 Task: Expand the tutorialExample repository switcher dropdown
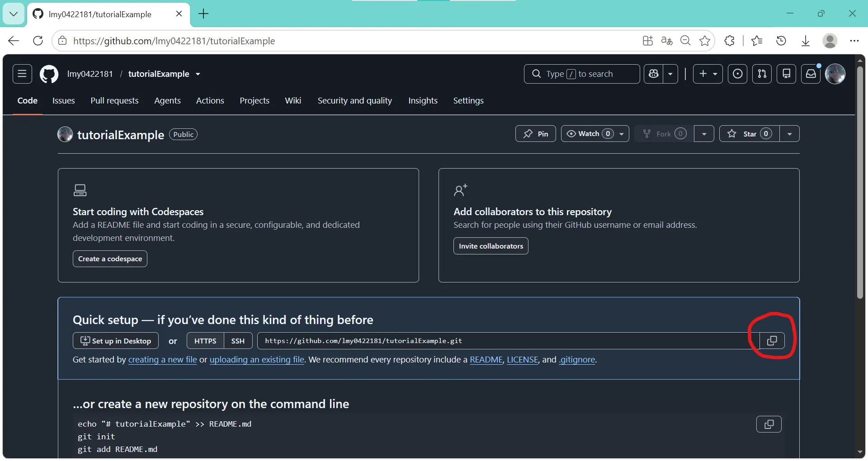point(198,74)
